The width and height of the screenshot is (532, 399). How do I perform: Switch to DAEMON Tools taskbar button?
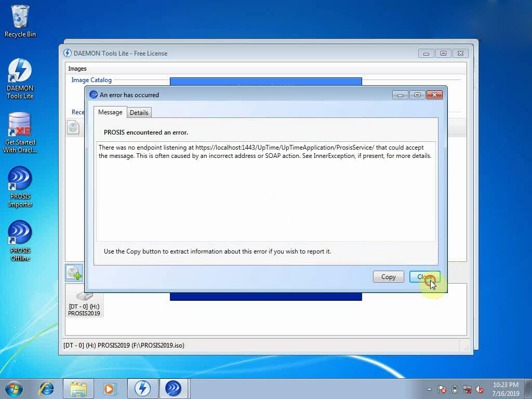coord(142,389)
